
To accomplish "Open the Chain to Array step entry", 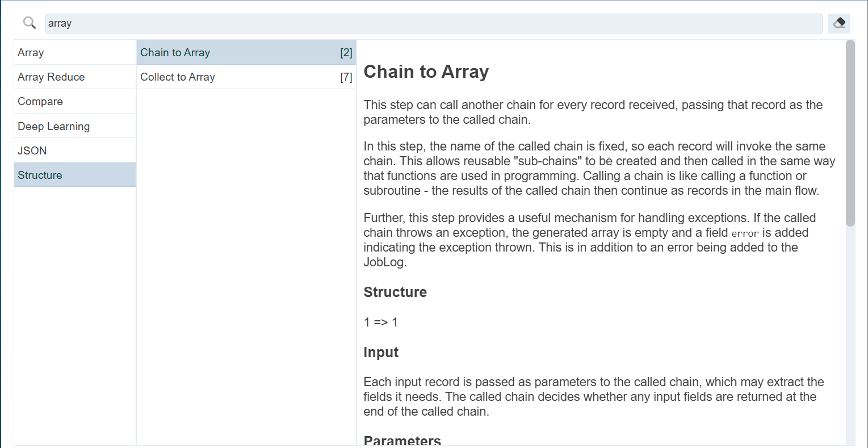I will (x=175, y=52).
